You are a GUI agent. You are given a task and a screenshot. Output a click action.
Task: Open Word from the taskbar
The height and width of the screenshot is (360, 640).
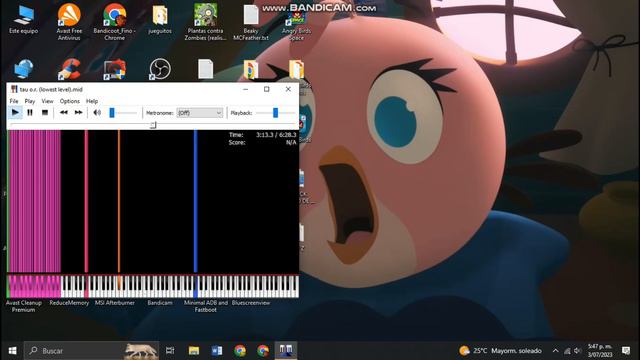[217, 351]
